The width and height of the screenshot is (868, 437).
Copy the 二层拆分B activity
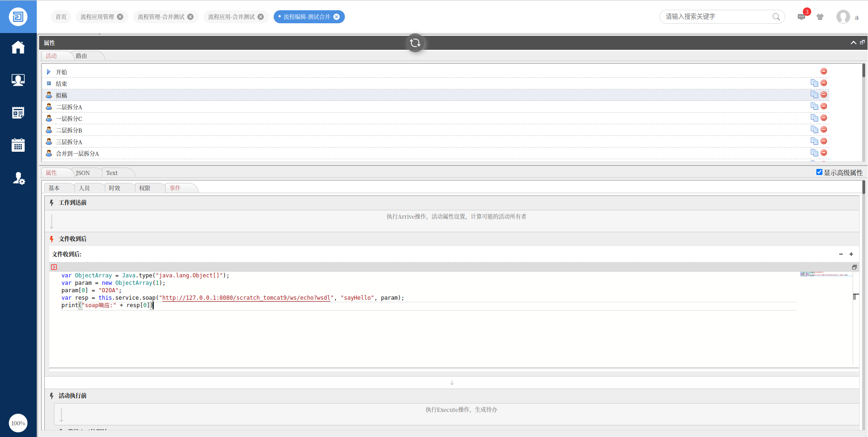pyautogui.click(x=814, y=129)
